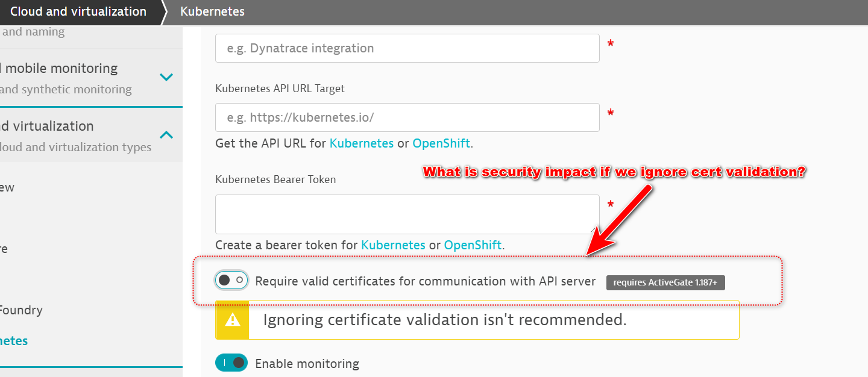This screenshot has width=868, height=377.
Task: Open OpenShift link for bearer token
Action: click(473, 245)
